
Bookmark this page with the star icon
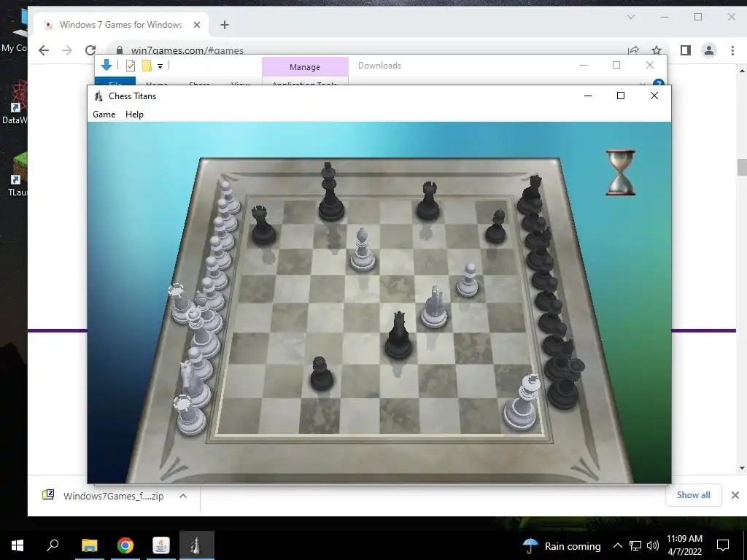(657, 50)
